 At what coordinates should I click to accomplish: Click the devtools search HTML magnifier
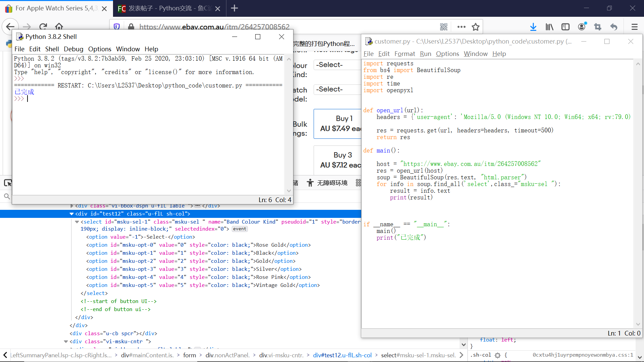tap(7, 196)
